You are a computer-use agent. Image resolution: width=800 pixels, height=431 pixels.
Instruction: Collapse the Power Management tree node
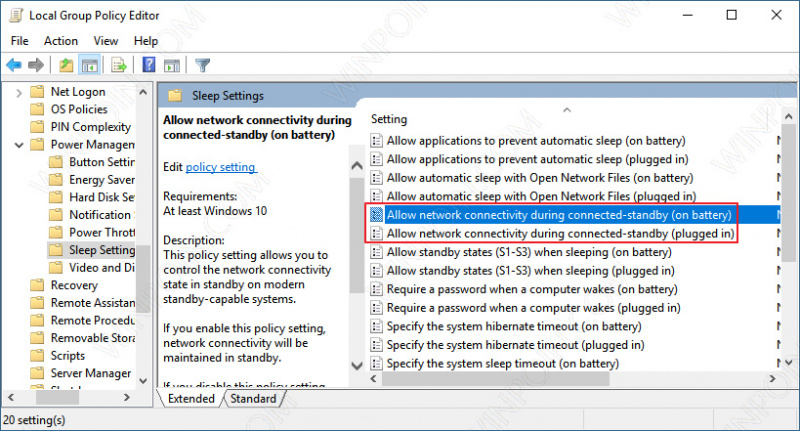(18, 144)
